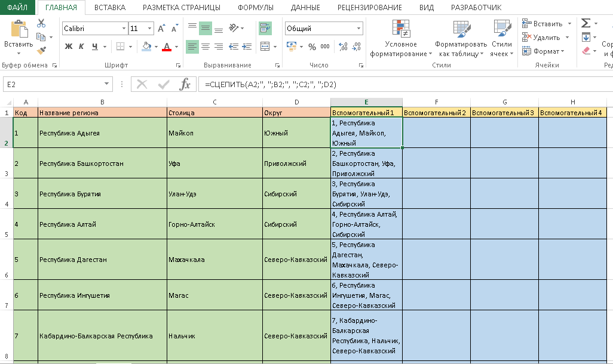Open the Calibri font name dropdown
Screen dimensions: 613x364
click(x=124, y=29)
